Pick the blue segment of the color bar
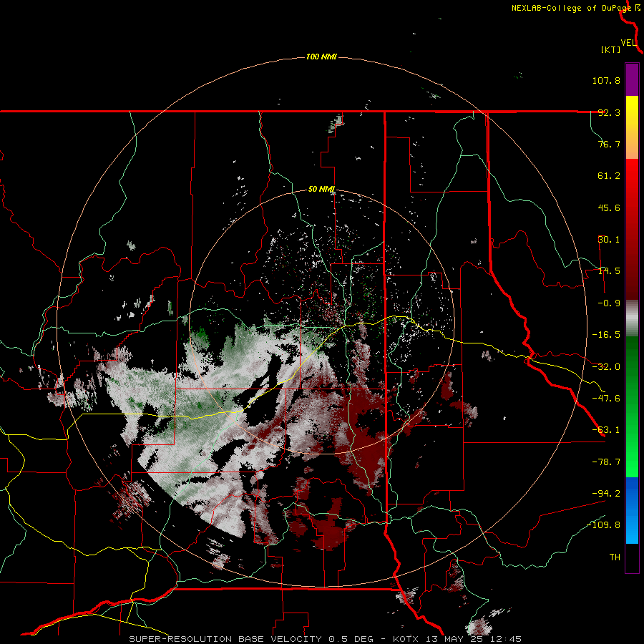644x644 pixels. (632, 510)
